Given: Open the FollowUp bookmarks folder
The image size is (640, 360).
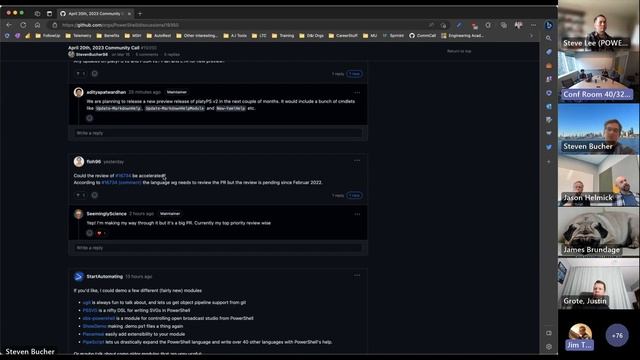Looking at the screenshot, I should pyautogui.click(x=48, y=36).
